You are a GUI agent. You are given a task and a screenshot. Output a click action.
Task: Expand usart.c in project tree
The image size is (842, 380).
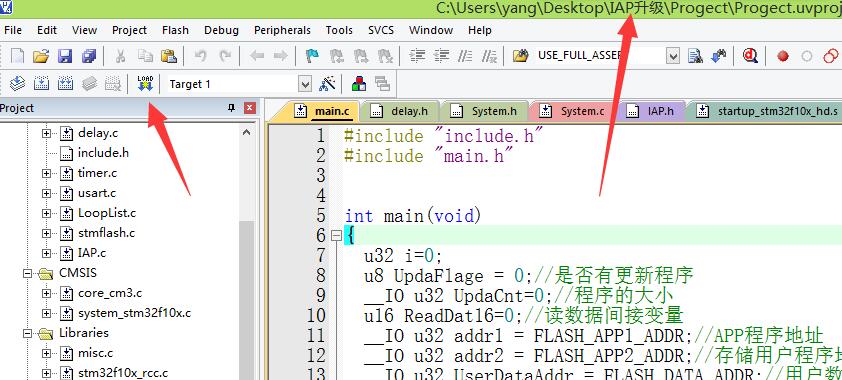46,193
